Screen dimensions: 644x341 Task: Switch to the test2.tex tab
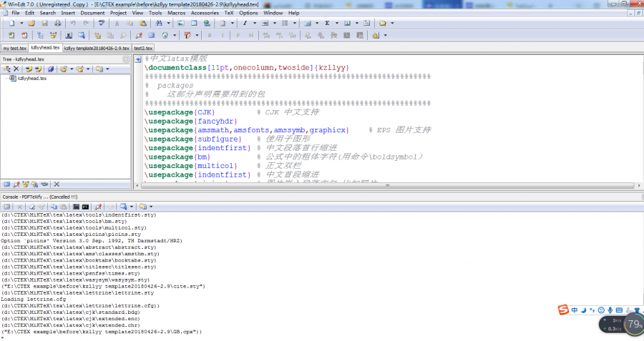coord(143,48)
